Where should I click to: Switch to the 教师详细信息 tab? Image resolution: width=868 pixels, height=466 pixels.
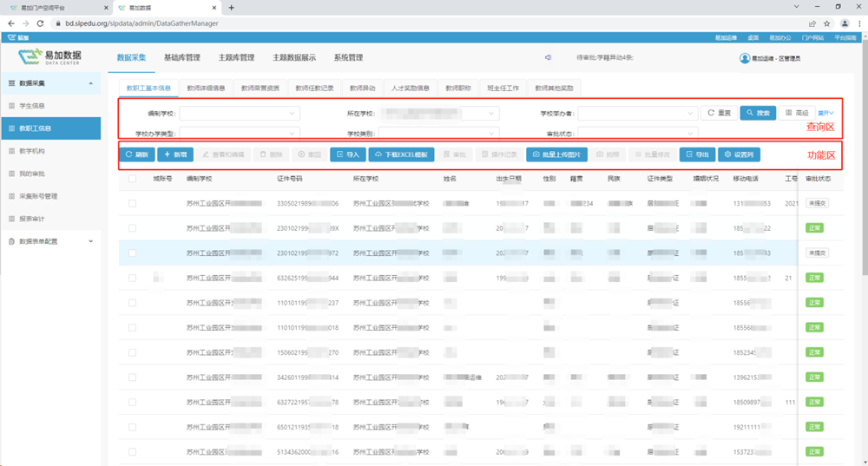tap(206, 88)
